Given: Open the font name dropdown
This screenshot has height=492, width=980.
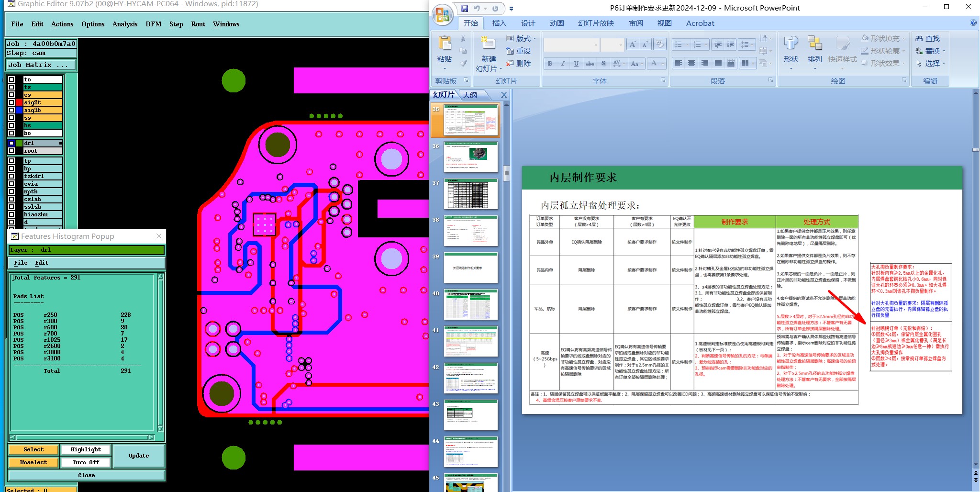Looking at the screenshot, I should pyautogui.click(x=596, y=45).
